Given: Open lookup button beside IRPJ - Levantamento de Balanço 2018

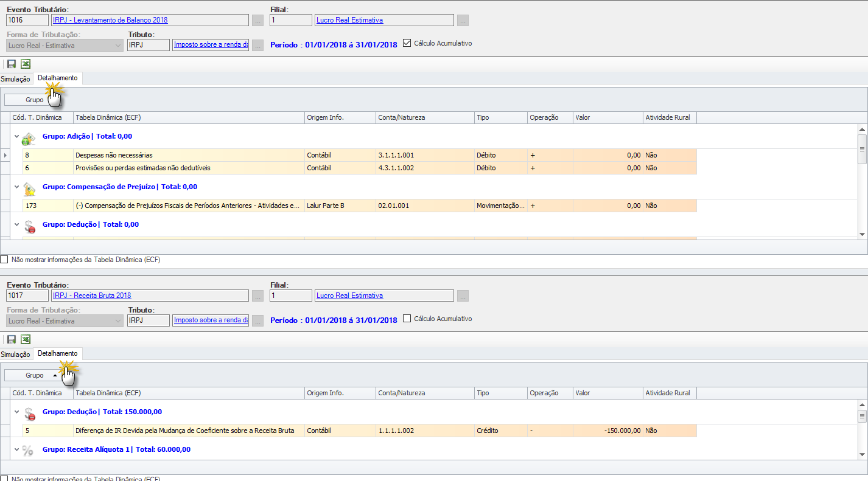Looking at the screenshot, I should pyautogui.click(x=258, y=21).
